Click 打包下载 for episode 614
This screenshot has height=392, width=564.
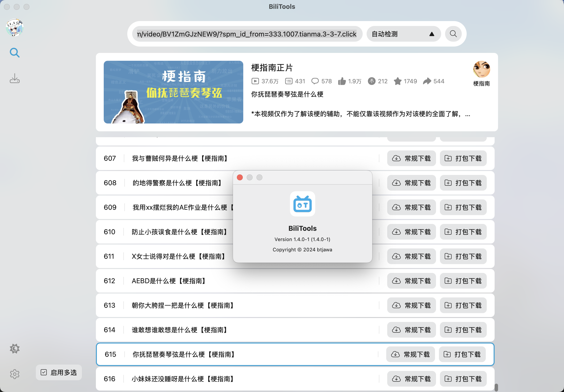[x=463, y=330]
